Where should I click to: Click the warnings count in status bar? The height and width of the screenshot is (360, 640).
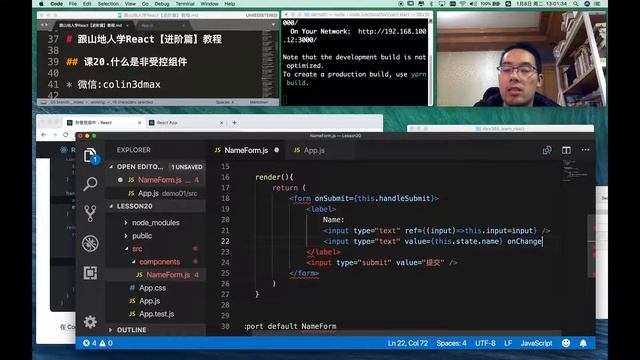point(106,343)
